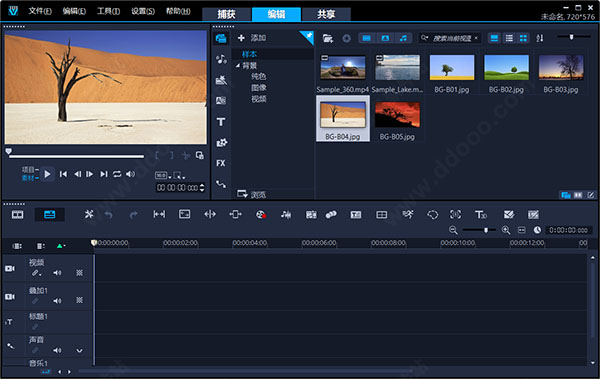Open the FX filter library category
This screenshot has width=600, height=379.
[221, 163]
